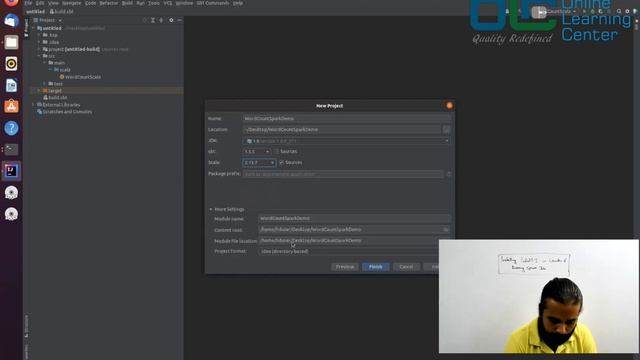The width and height of the screenshot is (640, 360).
Task: Expand the .bsp folder
Action: pos(39,35)
